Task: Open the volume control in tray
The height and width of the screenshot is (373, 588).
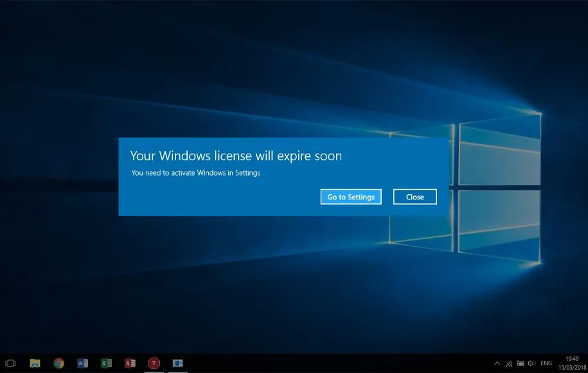Action: pyautogui.click(x=531, y=363)
